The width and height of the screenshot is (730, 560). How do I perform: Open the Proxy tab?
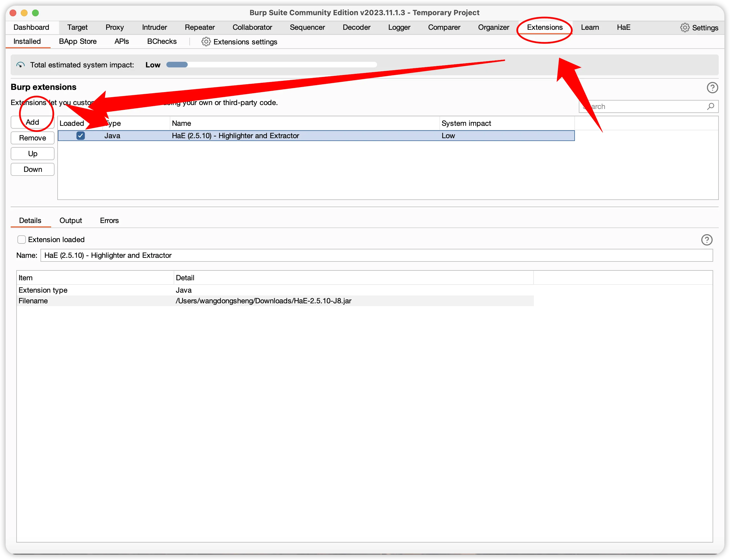click(x=115, y=27)
